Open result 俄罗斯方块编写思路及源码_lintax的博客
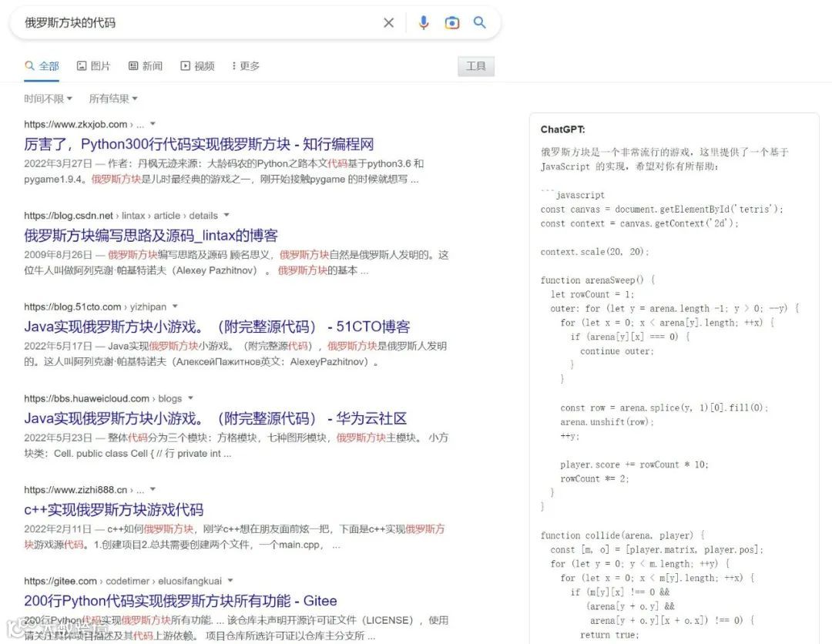Viewport: 832px width, 644px height. pyautogui.click(x=151, y=236)
